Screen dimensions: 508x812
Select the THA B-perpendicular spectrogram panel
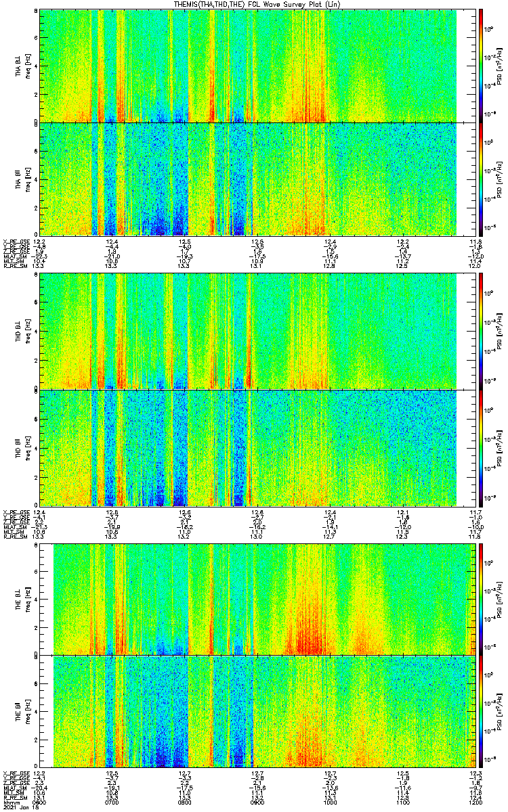pos(257,66)
